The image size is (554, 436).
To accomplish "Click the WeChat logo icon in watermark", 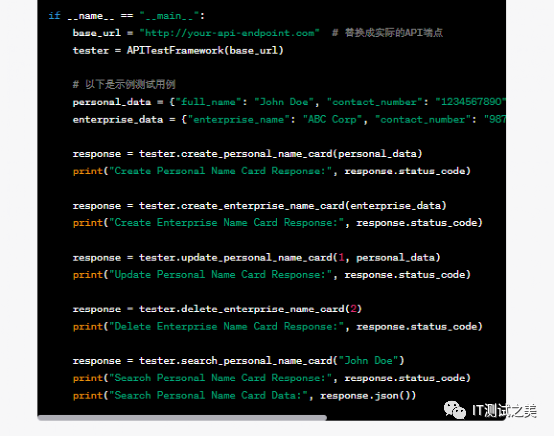I will tap(455, 410).
